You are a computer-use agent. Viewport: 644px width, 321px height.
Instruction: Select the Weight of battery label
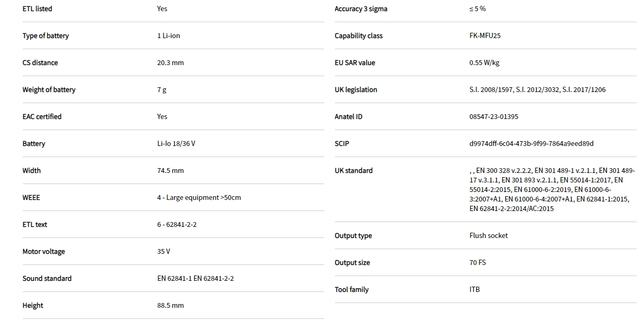click(49, 90)
